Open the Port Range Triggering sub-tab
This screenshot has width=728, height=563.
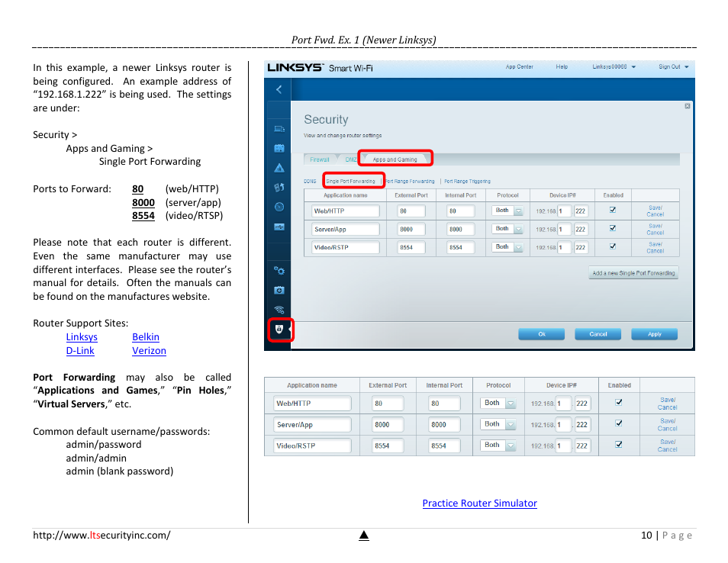[x=467, y=182]
